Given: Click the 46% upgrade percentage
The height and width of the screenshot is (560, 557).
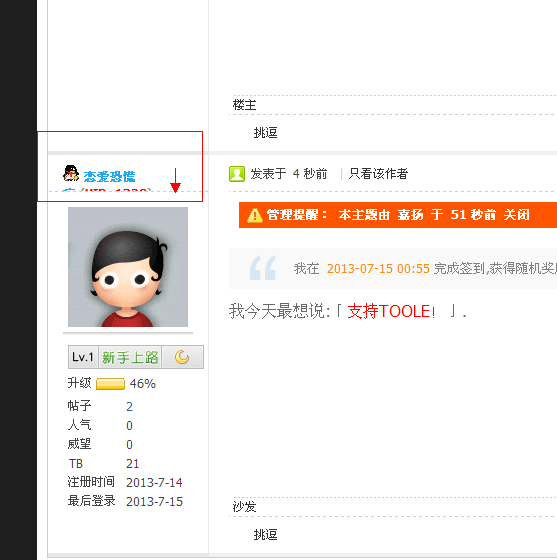Looking at the screenshot, I should (x=142, y=384).
